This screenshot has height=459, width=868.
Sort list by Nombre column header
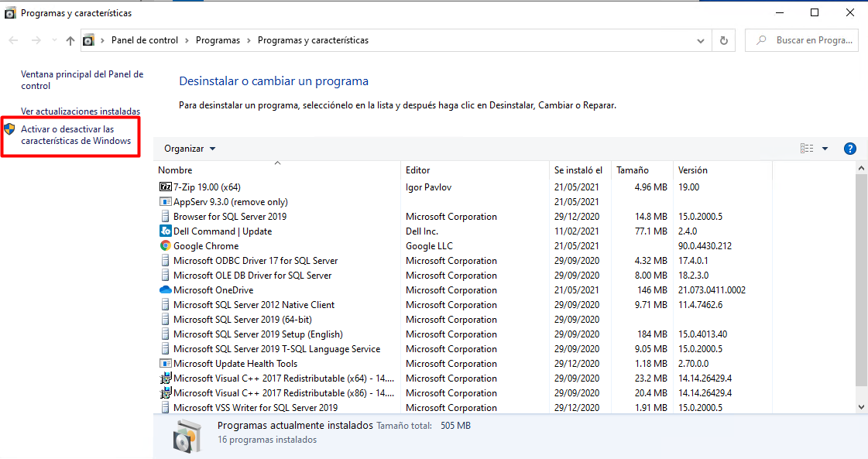175,170
